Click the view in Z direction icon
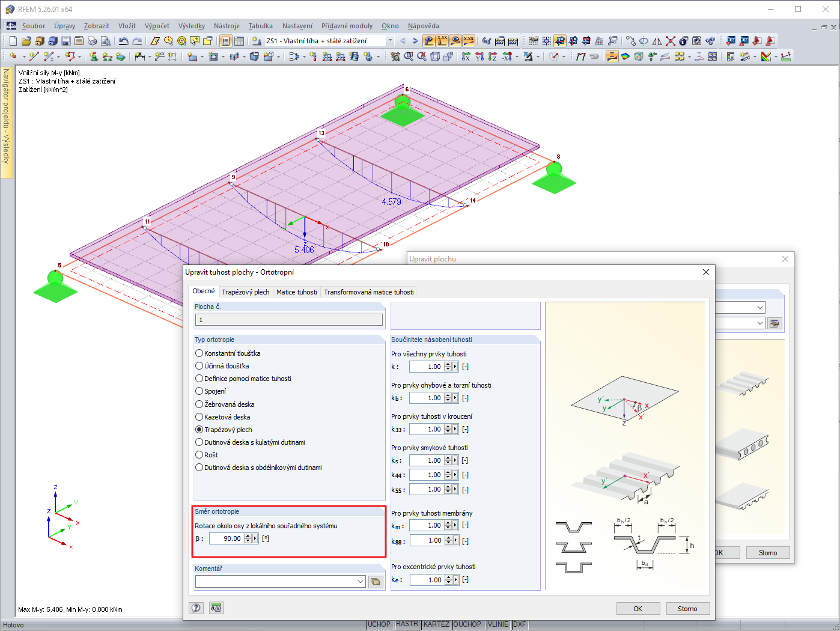Image resolution: width=840 pixels, height=631 pixels. point(493,56)
